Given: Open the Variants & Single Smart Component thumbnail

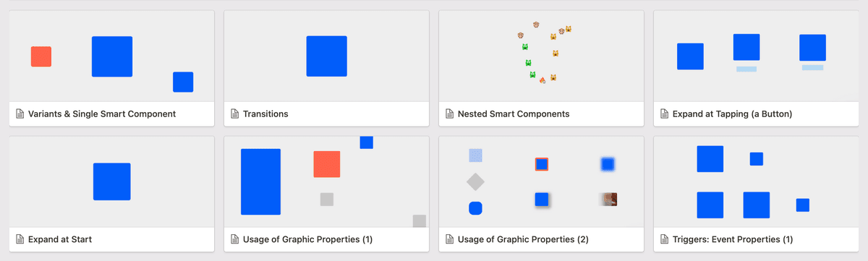Looking at the screenshot, I should click(x=112, y=56).
